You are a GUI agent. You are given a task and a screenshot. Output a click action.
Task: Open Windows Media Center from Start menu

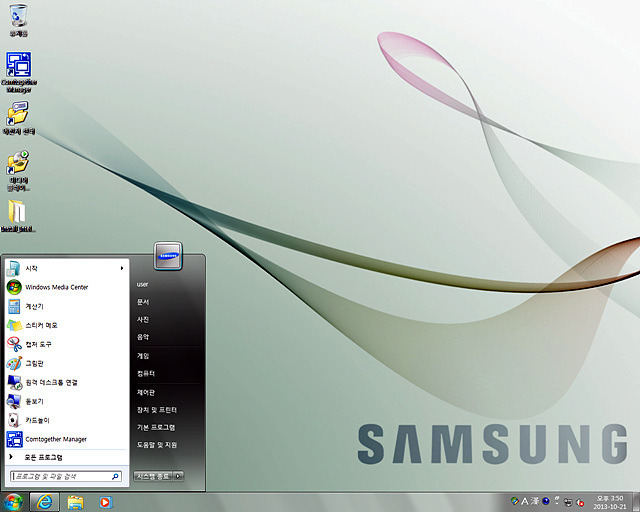[x=67, y=287]
